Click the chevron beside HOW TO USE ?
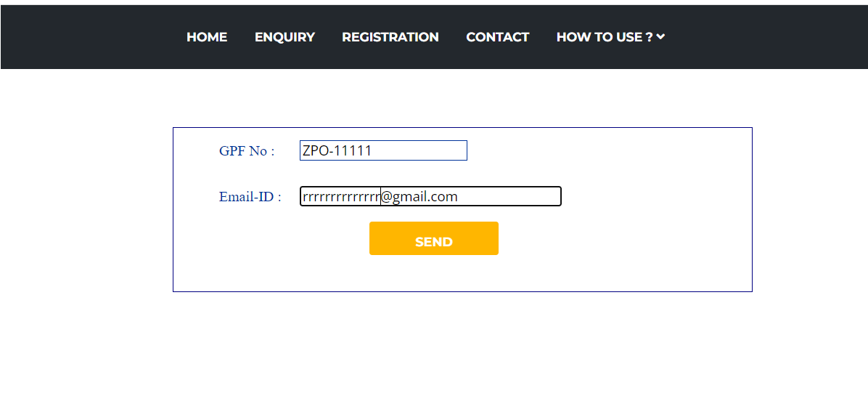Viewport: 868px width, 404px height. [660, 37]
